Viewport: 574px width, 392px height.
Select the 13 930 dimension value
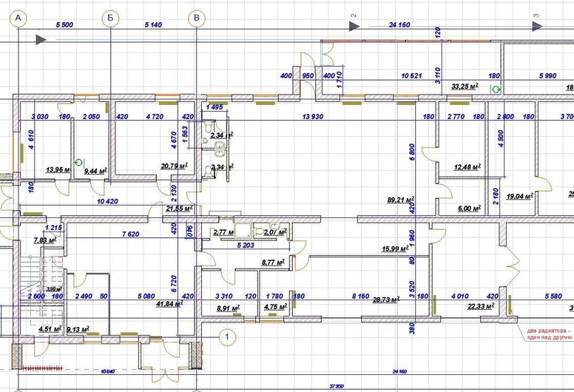point(316,117)
